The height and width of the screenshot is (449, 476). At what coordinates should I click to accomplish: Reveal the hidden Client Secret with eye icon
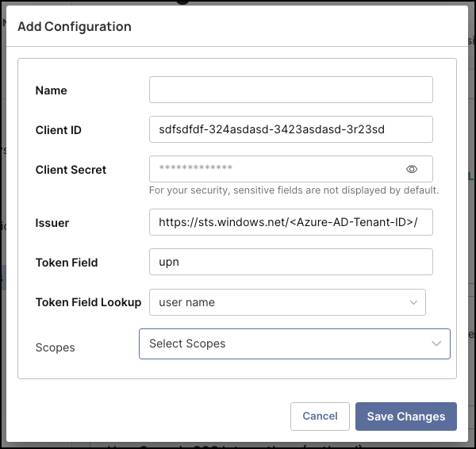(412, 169)
